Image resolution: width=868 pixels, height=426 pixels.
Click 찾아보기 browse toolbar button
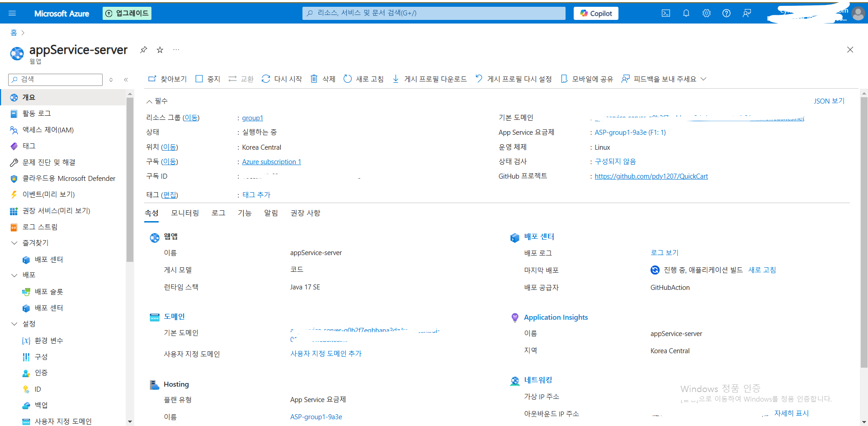pyautogui.click(x=167, y=79)
